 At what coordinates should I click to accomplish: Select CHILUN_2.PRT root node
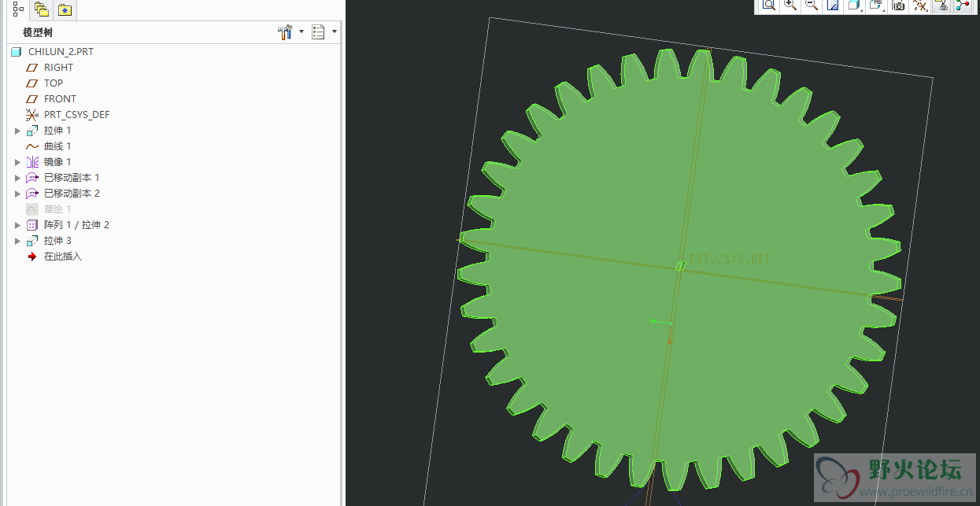tap(61, 51)
